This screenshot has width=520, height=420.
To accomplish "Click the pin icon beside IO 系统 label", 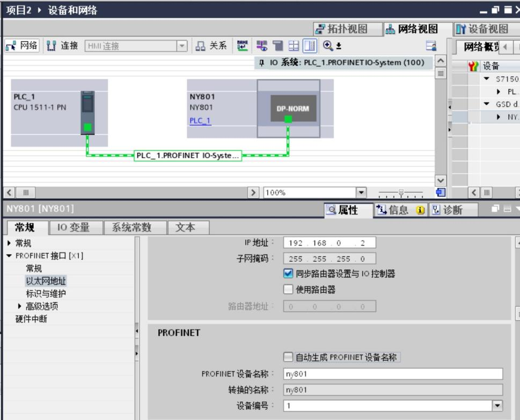I will pyautogui.click(x=262, y=63).
